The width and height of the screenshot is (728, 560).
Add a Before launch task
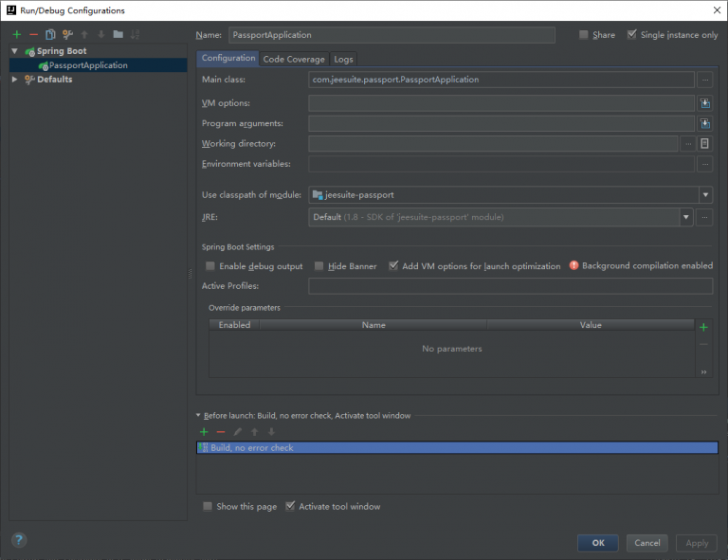(x=204, y=432)
